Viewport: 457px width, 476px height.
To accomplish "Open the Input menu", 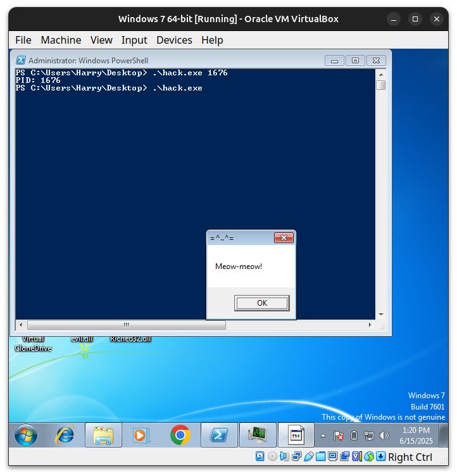I will tap(134, 40).
